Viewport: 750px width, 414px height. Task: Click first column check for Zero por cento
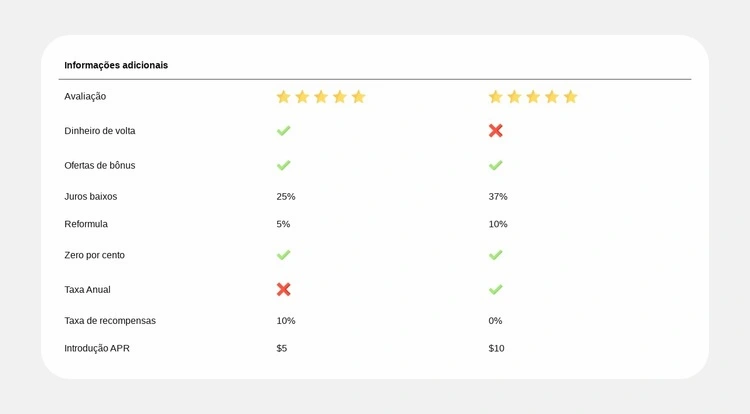(x=283, y=255)
